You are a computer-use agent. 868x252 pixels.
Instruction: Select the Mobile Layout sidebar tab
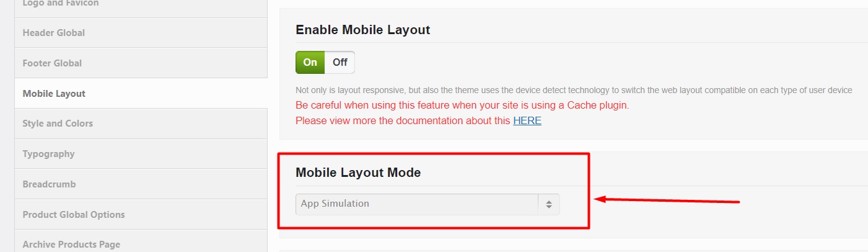[x=54, y=93]
